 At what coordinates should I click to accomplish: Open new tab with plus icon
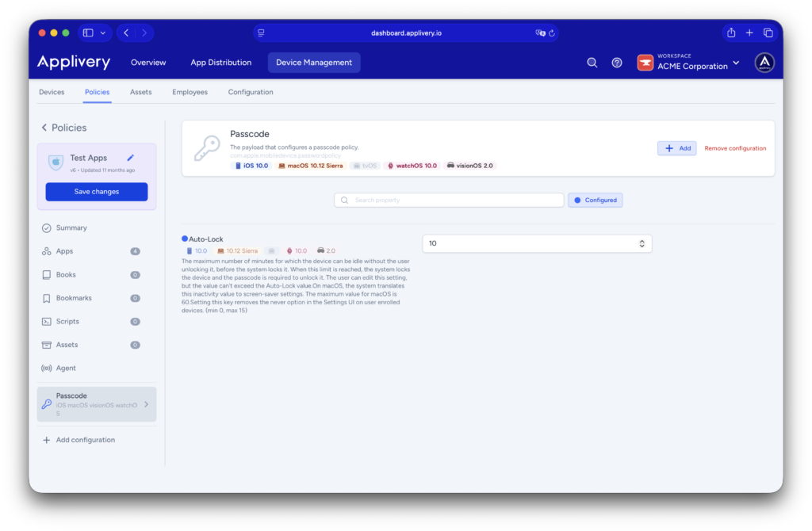[749, 32]
